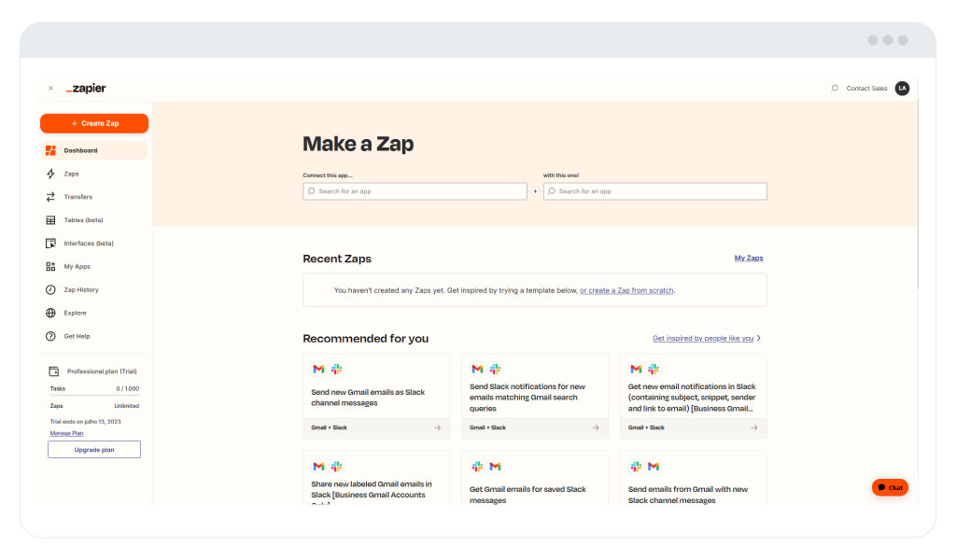Open Get Help in the sidebar

coord(94,336)
